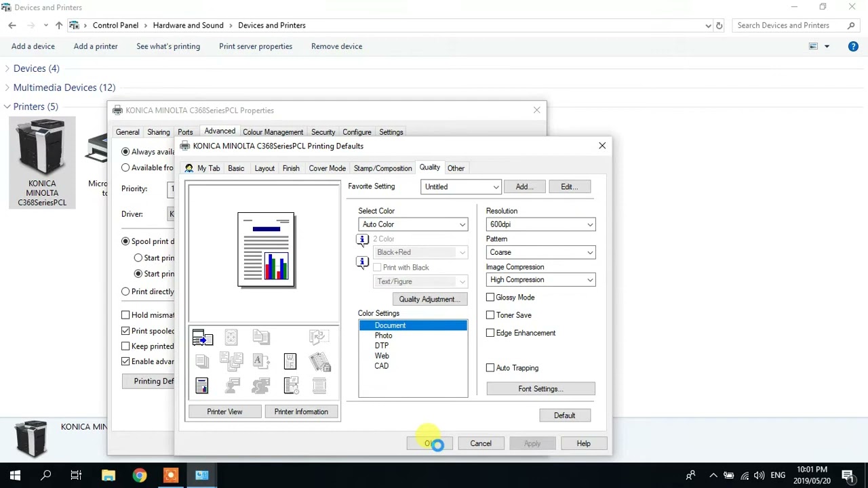Uncheck Print spooled checkbox in Properties window

point(125,331)
